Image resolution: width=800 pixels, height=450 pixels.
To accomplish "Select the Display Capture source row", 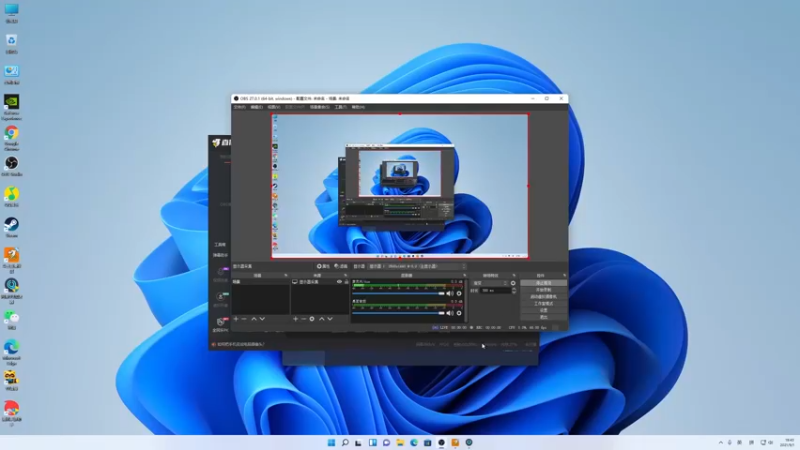I will click(x=320, y=282).
